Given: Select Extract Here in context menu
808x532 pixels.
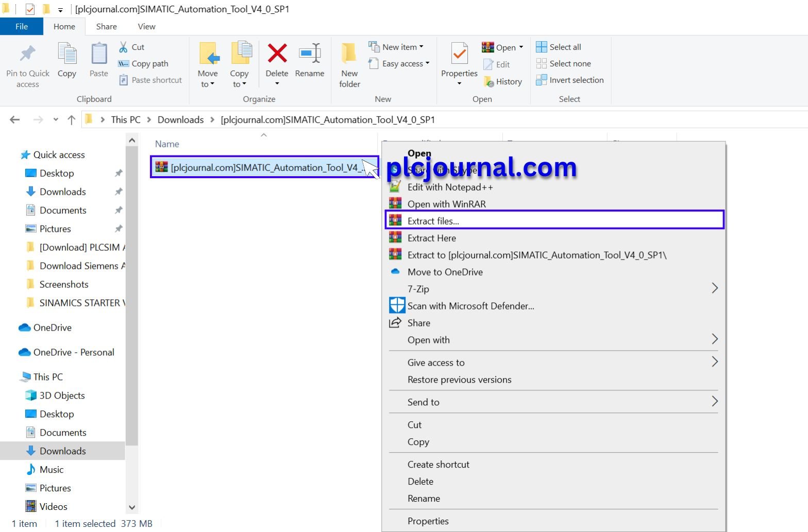Looking at the screenshot, I should pyautogui.click(x=431, y=238).
